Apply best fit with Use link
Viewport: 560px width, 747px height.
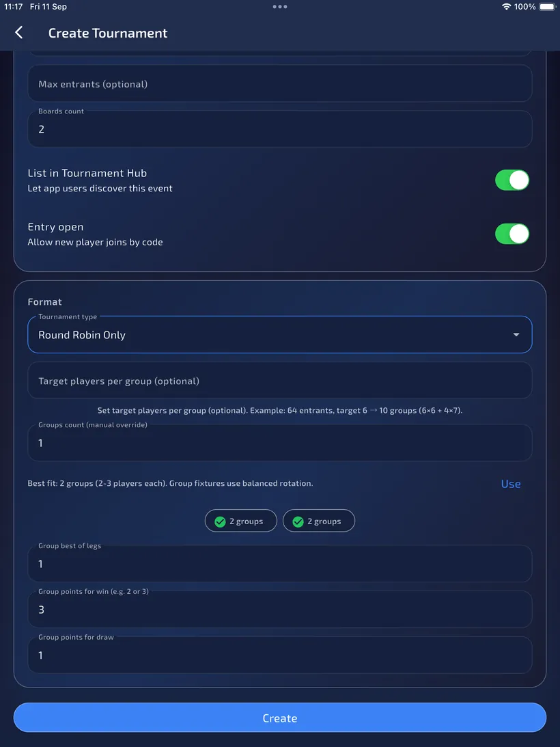(510, 484)
